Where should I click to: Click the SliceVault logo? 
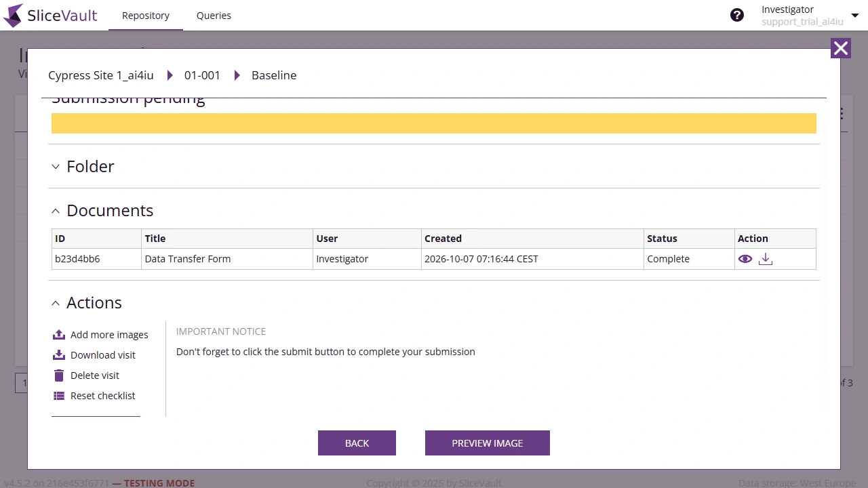(50, 16)
